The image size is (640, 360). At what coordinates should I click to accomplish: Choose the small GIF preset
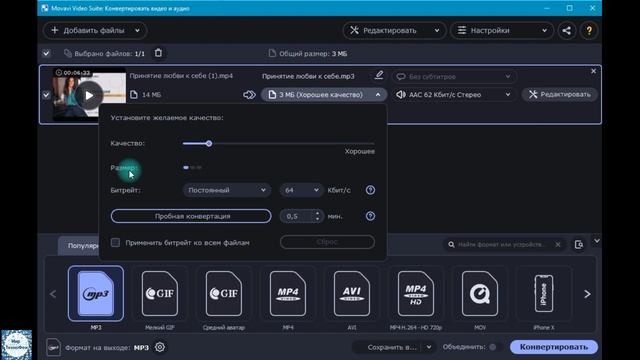(x=160, y=293)
